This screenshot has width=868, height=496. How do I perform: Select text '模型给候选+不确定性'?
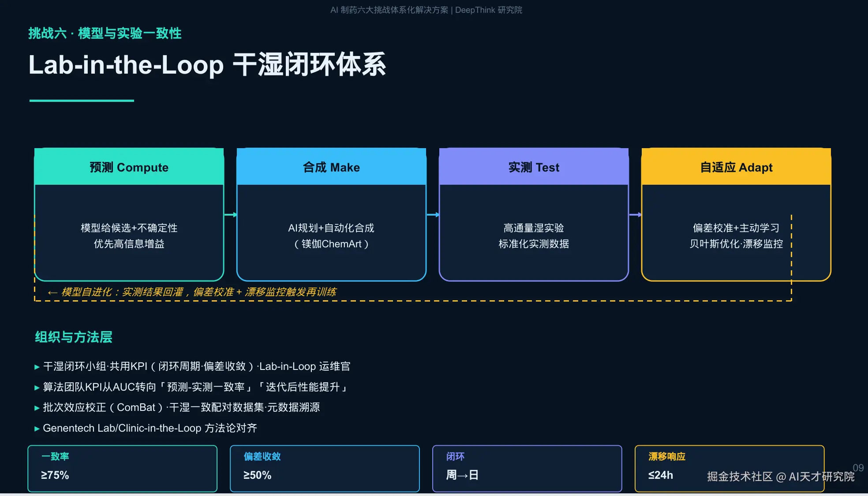pos(129,228)
